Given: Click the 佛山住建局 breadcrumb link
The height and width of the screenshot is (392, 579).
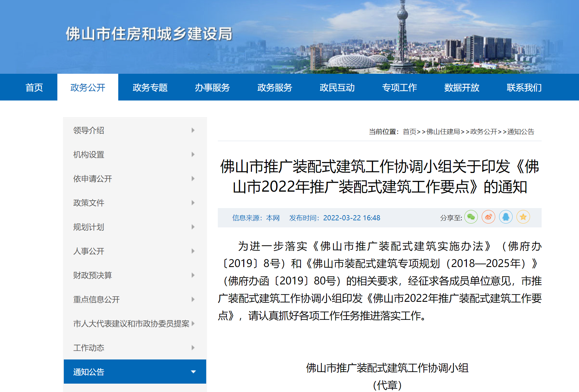Looking at the screenshot, I should click(x=443, y=132).
